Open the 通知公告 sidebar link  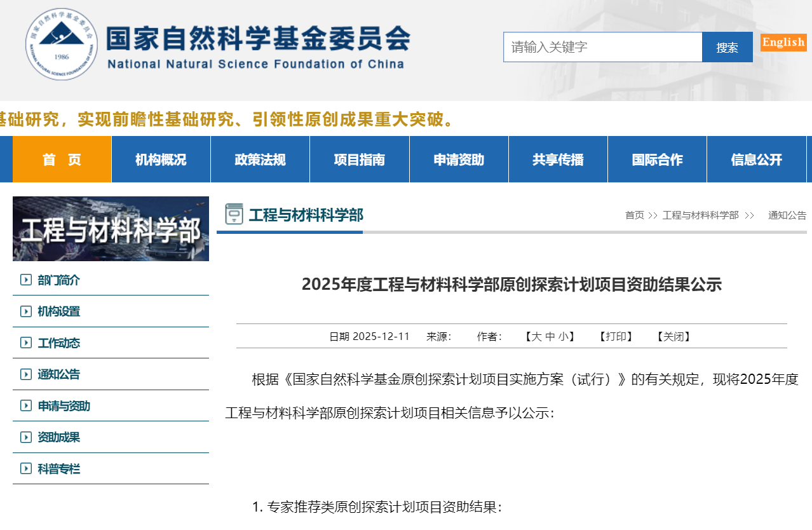click(59, 374)
